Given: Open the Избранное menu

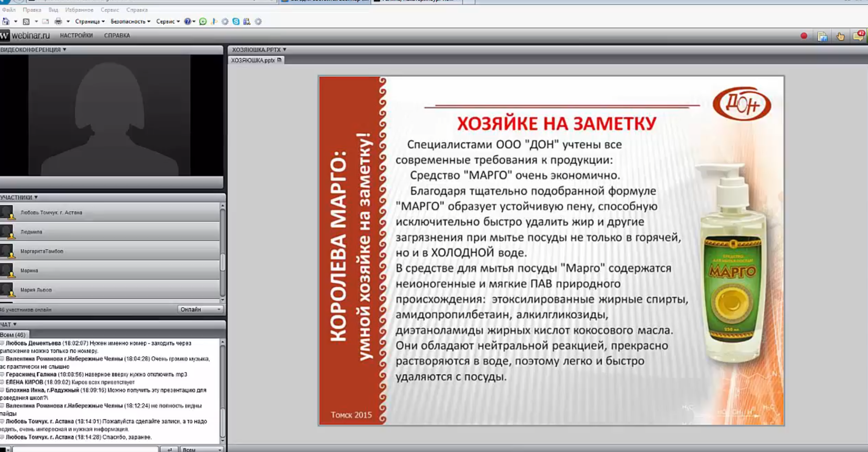Looking at the screenshot, I should (79, 10).
